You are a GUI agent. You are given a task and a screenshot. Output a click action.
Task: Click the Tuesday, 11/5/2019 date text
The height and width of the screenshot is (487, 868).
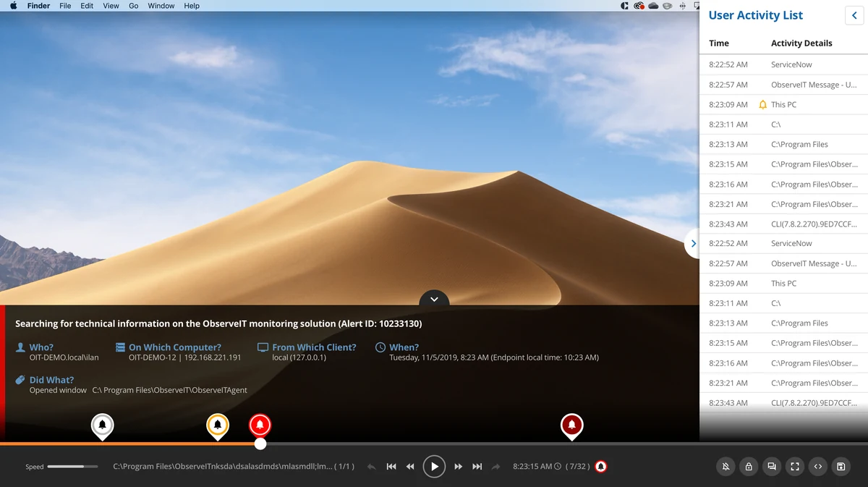coord(494,357)
